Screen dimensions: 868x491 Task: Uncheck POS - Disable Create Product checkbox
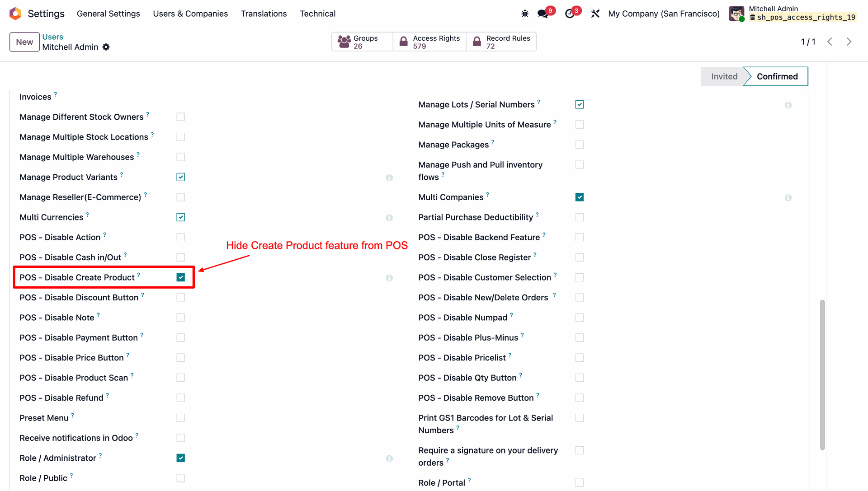pyautogui.click(x=181, y=277)
